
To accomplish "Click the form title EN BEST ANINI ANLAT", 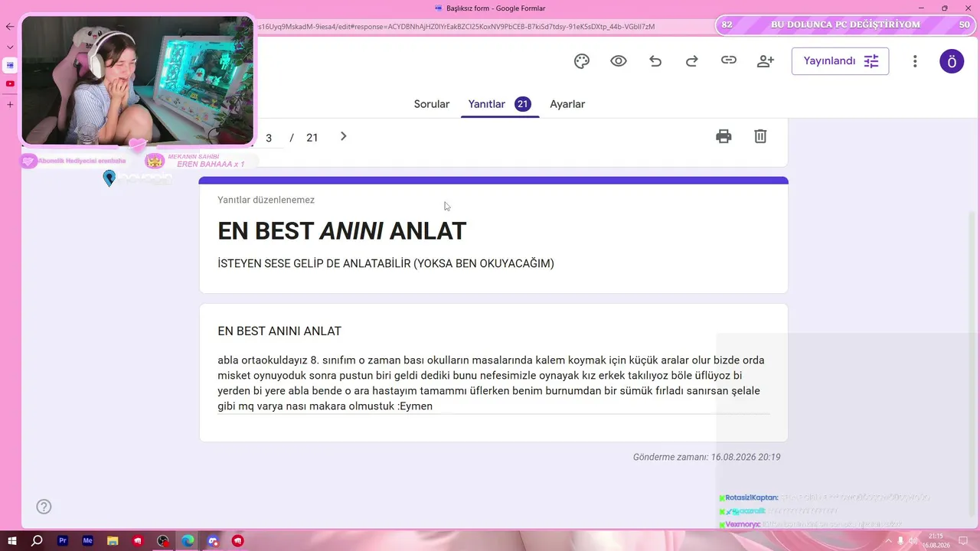I will pos(341,231).
